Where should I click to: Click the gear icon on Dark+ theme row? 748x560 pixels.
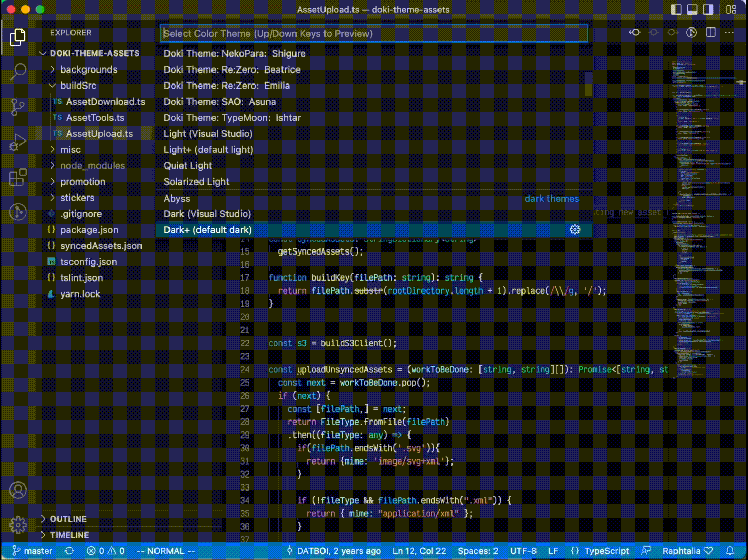coord(575,230)
